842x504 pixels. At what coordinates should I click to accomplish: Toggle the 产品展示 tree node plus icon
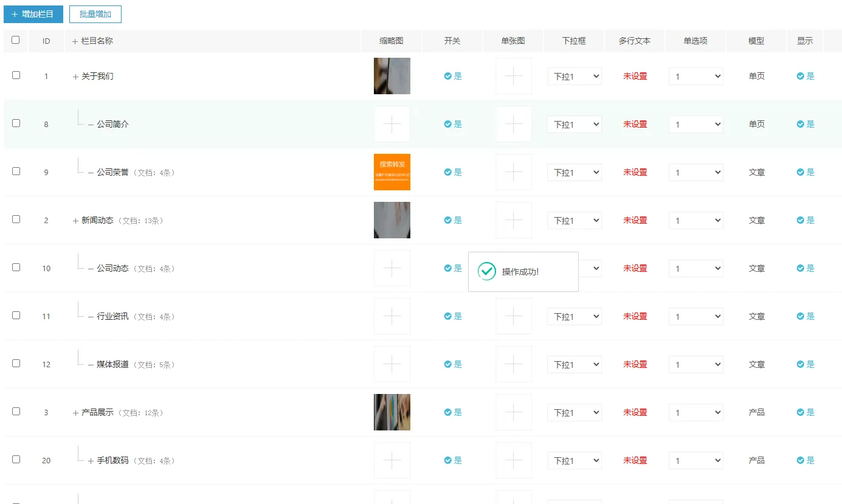(75, 413)
